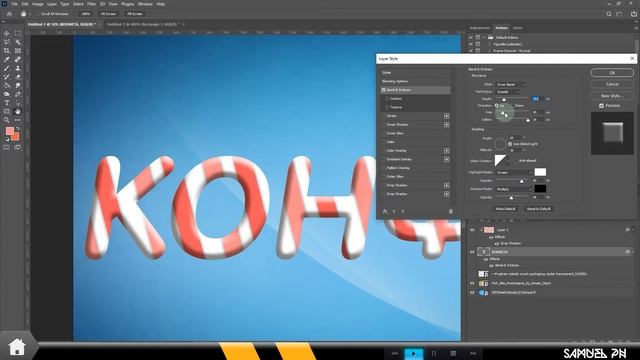Click the Play button in video controls
This screenshot has height=360, width=640.
(413, 353)
